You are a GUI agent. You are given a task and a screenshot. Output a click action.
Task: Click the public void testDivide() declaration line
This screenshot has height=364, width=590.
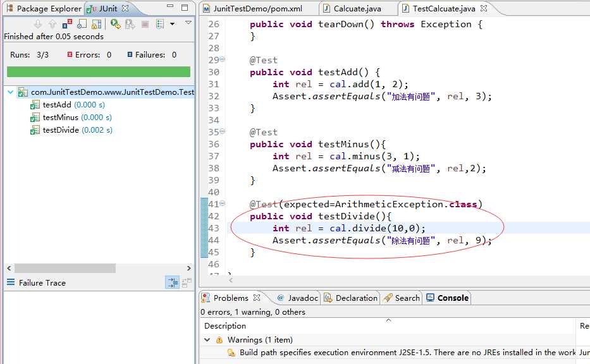[x=321, y=216]
